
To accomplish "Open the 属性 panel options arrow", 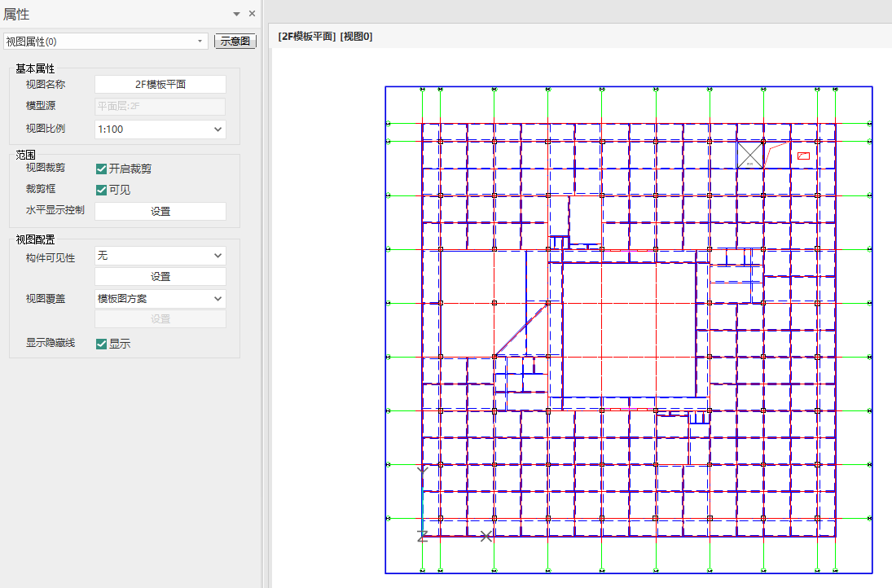I will pyautogui.click(x=237, y=14).
